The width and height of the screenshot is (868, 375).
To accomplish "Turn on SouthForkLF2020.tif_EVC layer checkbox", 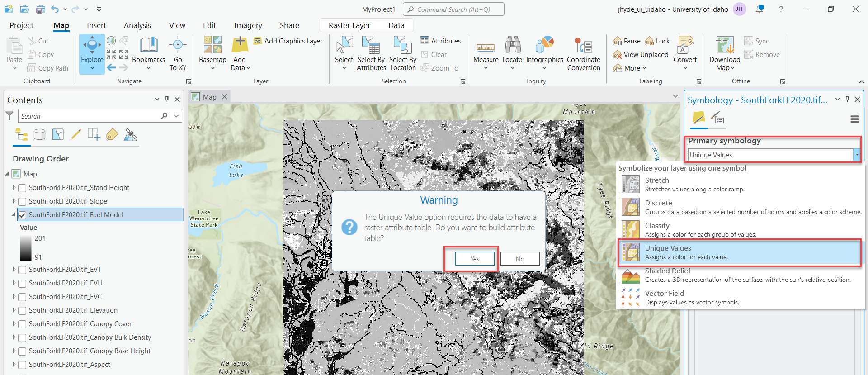I will (x=22, y=297).
